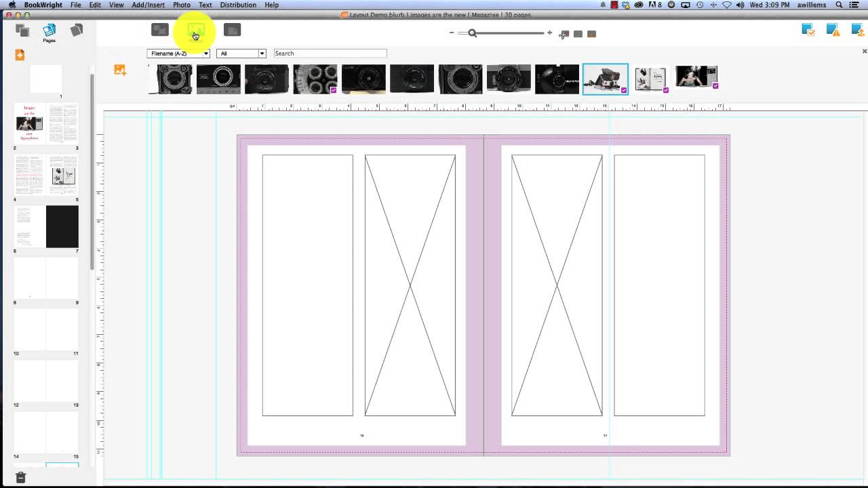
Task: Click the awillems user name in menu bar
Action: [x=812, y=5]
